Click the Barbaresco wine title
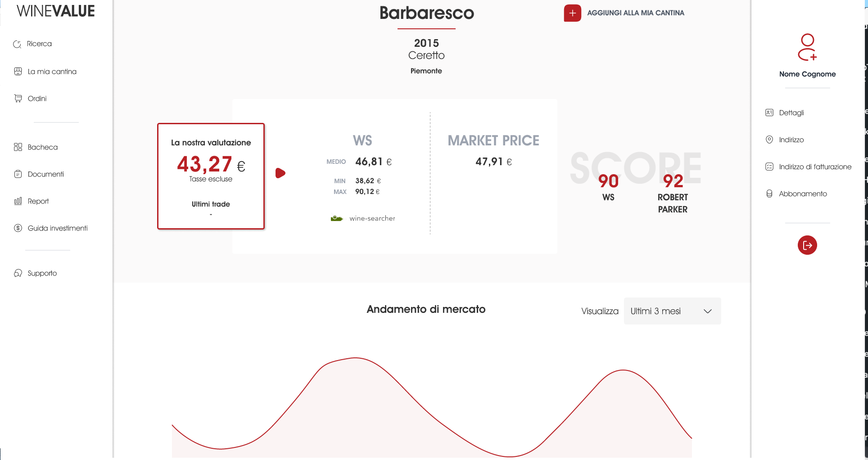The image size is (868, 460). (x=426, y=13)
